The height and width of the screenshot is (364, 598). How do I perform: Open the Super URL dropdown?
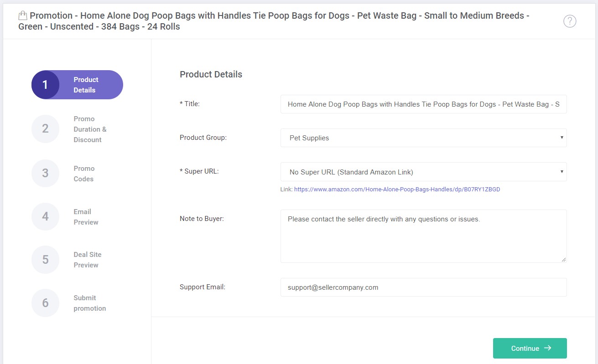click(423, 172)
